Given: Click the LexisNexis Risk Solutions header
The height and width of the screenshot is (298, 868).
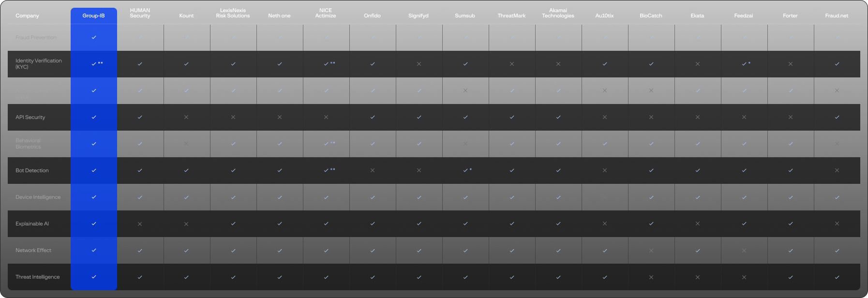Looking at the screenshot, I should [233, 13].
